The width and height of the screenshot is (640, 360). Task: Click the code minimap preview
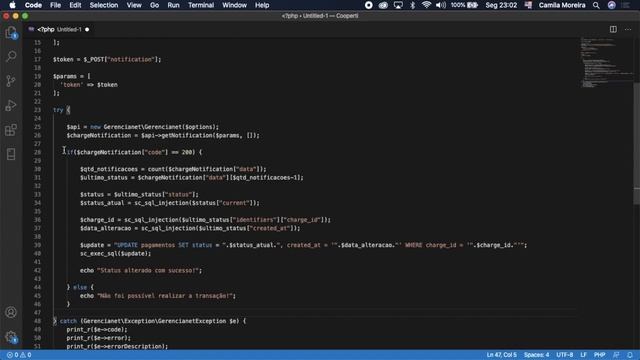607,62
